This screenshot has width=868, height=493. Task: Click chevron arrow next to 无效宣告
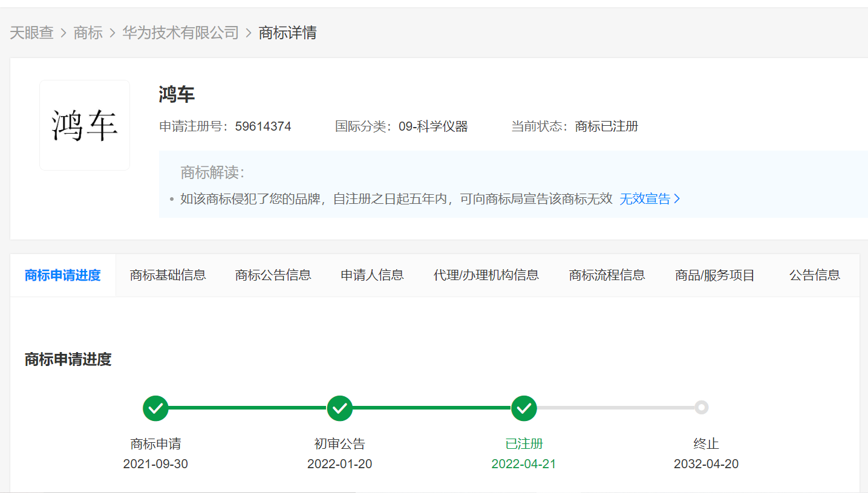coord(677,199)
